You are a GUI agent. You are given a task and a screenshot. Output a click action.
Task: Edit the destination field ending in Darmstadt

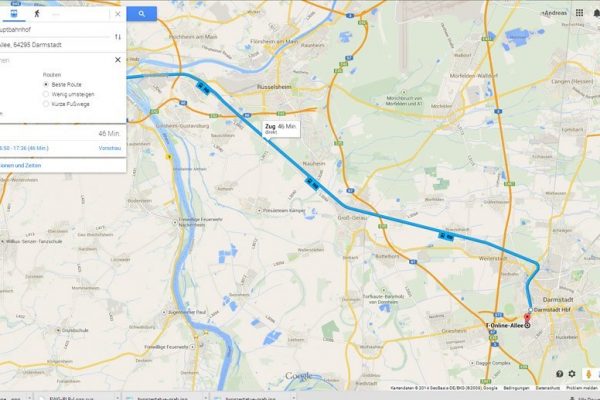point(54,45)
